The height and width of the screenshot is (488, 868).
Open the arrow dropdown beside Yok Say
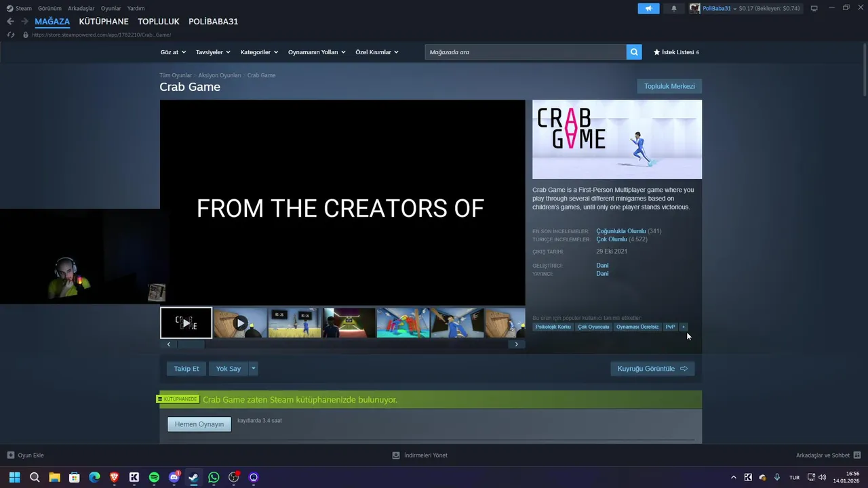(253, 369)
